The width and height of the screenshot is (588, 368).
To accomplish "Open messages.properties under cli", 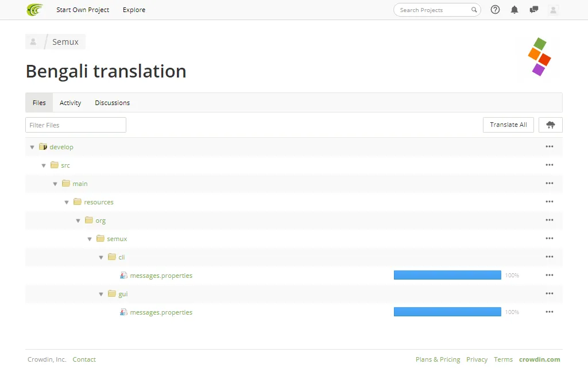I will (161, 276).
